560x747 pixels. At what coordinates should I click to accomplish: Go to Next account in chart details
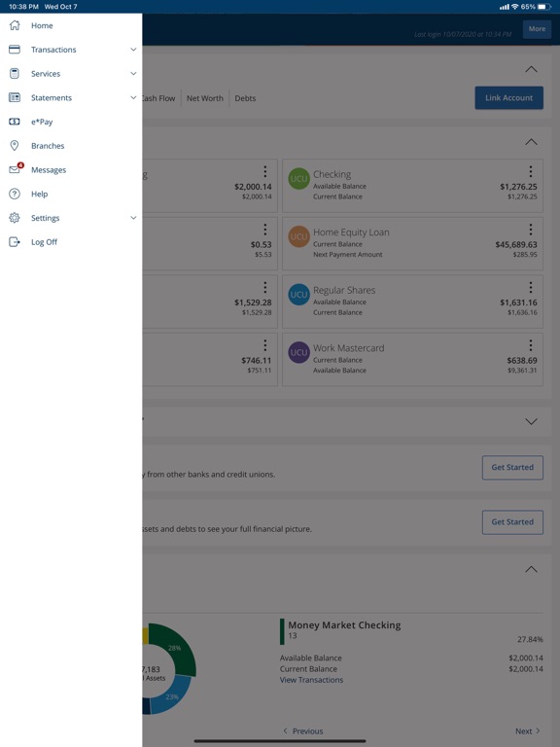click(528, 730)
